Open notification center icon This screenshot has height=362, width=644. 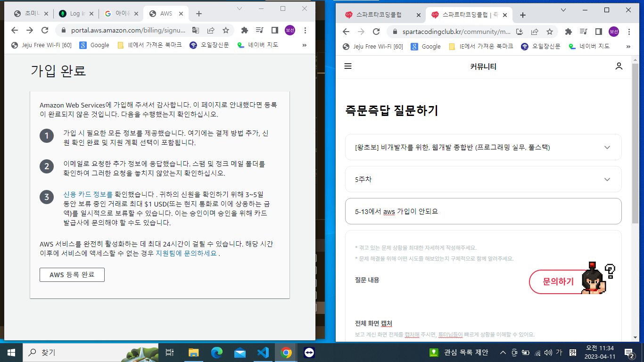(x=629, y=353)
